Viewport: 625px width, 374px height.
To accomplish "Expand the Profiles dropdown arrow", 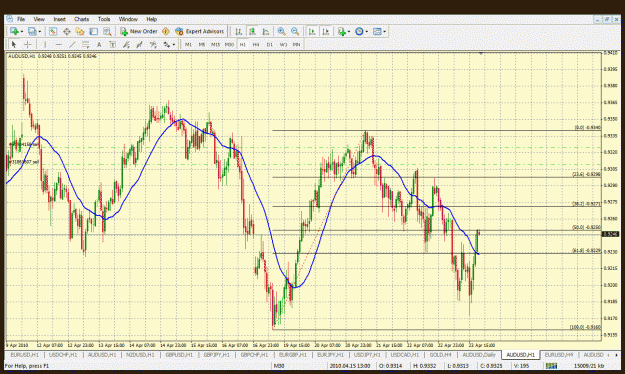I will click(x=39, y=31).
